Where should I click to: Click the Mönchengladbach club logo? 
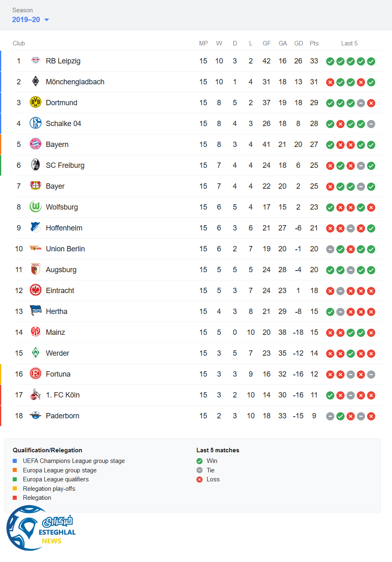(x=36, y=81)
